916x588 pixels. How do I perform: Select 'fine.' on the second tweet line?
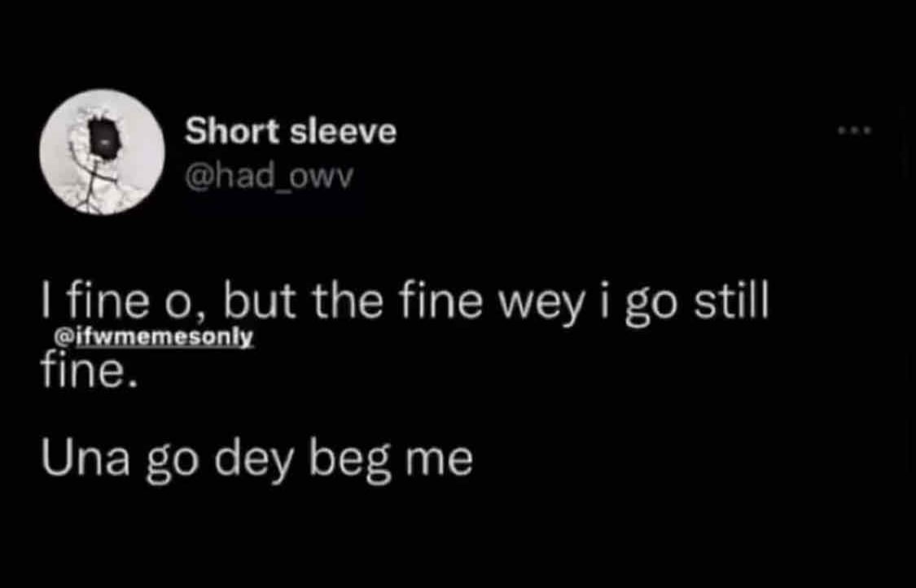tap(90, 371)
